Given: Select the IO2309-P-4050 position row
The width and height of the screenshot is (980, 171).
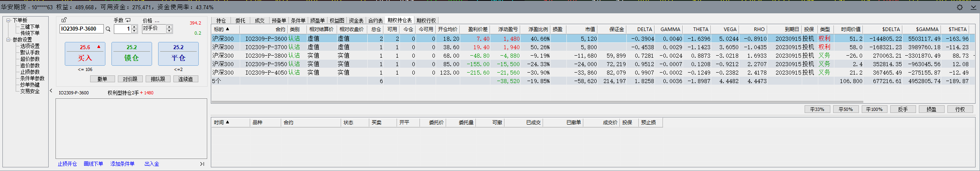Looking at the screenshot, I should [x=593, y=72].
